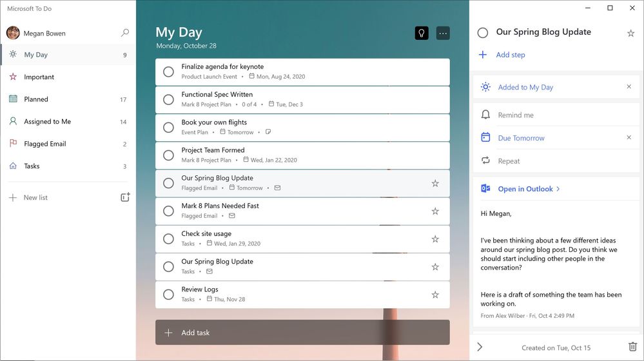Complete the Project Team Formed task
This screenshot has height=361, width=644.
click(x=168, y=155)
